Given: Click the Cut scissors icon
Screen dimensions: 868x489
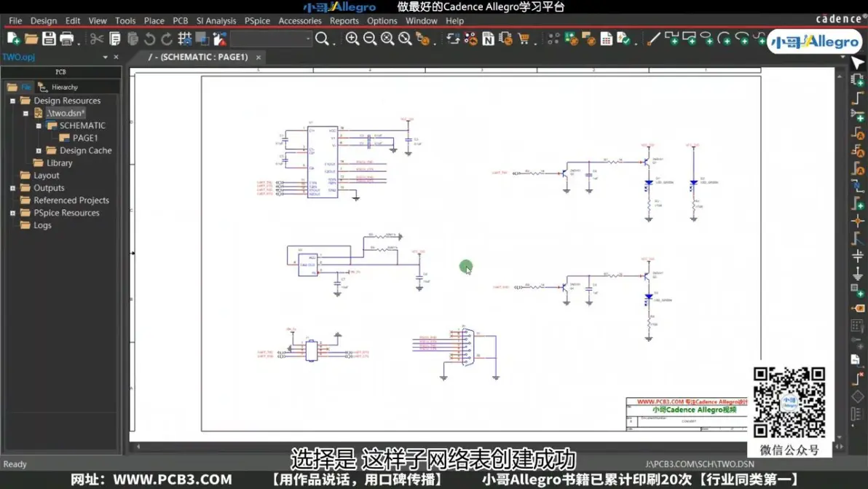Looking at the screenshot, I should (x=97, y=39).
